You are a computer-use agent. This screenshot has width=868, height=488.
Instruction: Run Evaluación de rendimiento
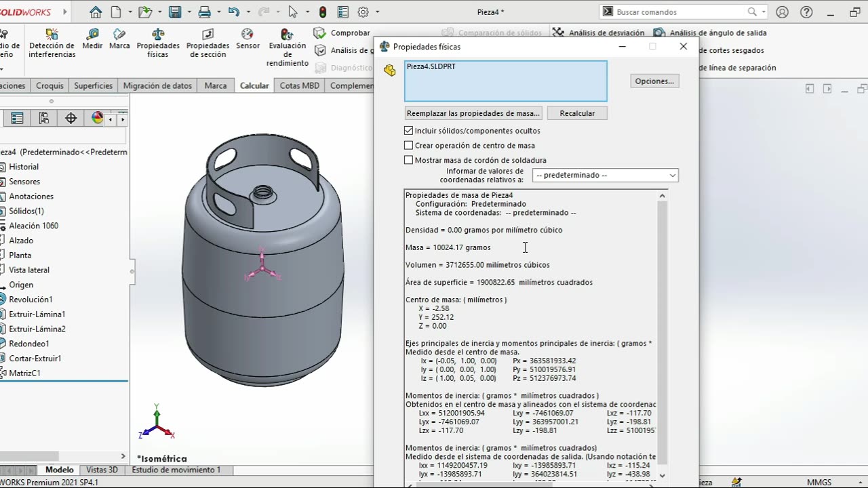[288, 47]
